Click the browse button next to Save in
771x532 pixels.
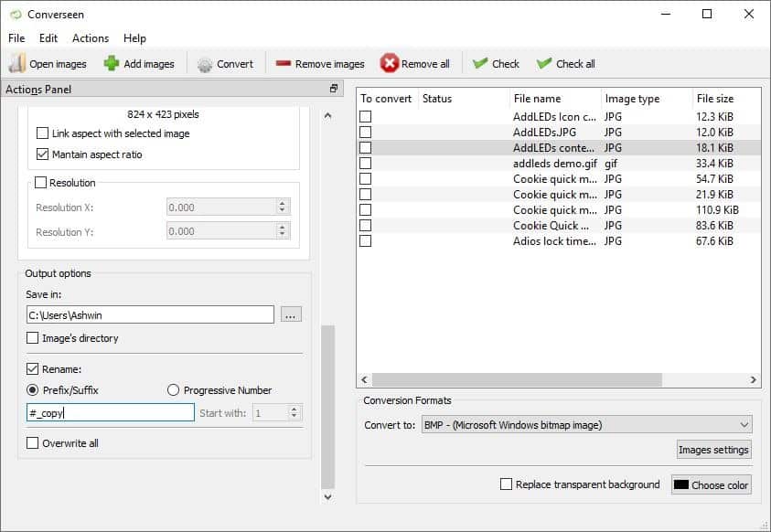click(291, 315)
